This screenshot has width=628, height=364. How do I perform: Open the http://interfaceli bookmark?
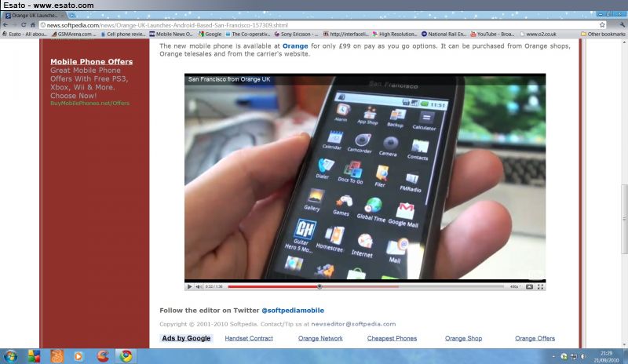[x=346, y=34]
